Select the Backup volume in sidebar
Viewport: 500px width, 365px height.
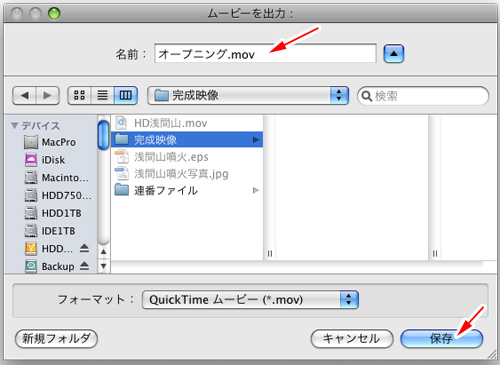[50, 266]
